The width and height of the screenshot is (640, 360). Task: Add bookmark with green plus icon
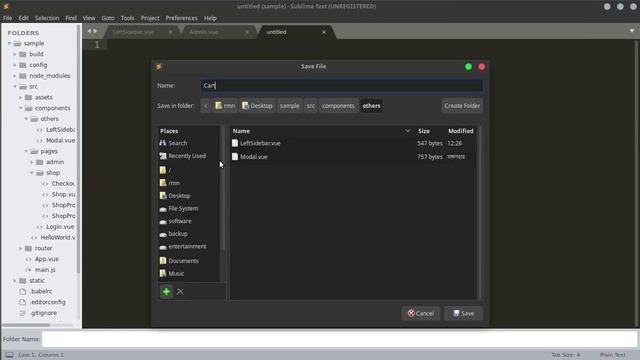(x=167, y=291)
